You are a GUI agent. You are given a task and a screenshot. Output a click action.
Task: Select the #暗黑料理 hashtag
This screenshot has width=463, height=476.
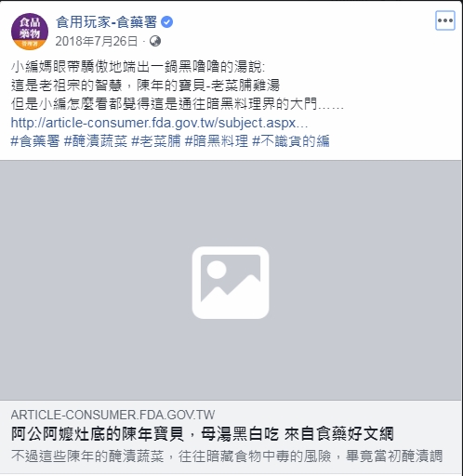tap(217, 141)
